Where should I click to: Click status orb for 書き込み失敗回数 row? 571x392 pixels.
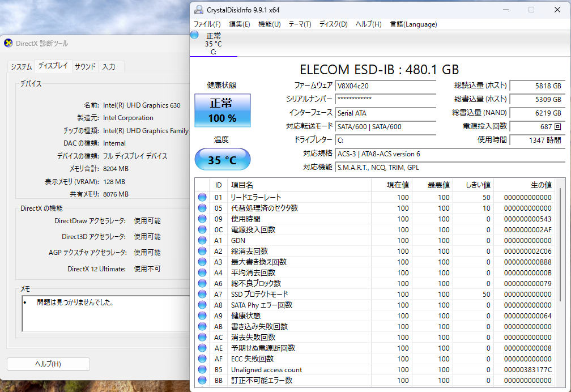(x=202, y=326)
